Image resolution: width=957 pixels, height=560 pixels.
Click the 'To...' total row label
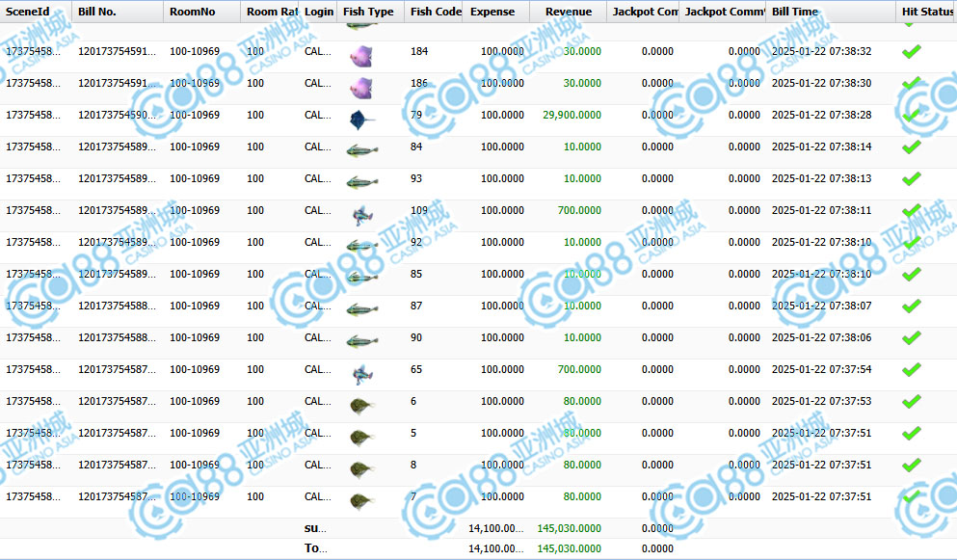click(x=315, y=548)
